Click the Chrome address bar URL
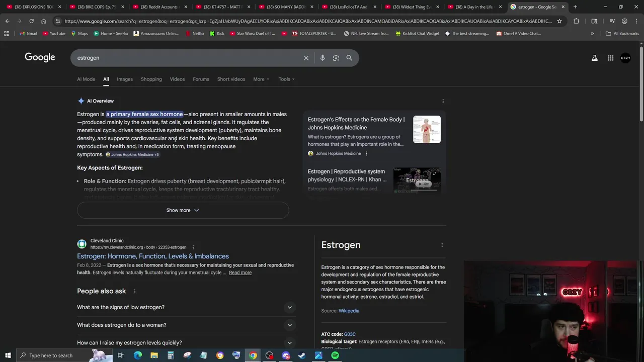 308,21
